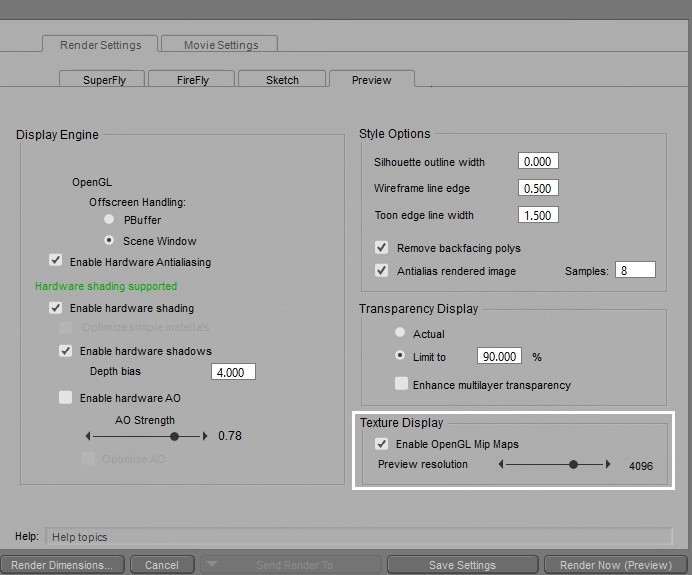Screen dimensions: 692x575
Task: Disable the Enable hardware shadows checkbox
Action: pyautogui.click(x=66, y=351)
